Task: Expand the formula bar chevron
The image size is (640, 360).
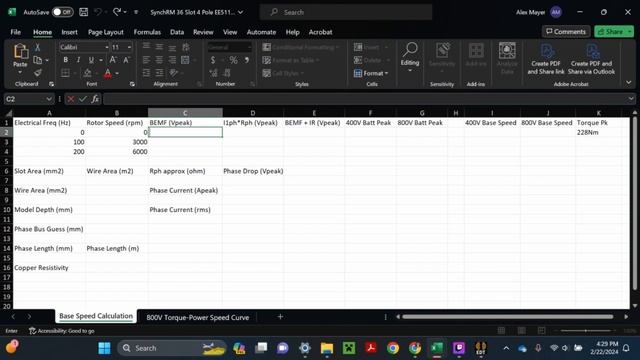Action: tap(631, 99)
